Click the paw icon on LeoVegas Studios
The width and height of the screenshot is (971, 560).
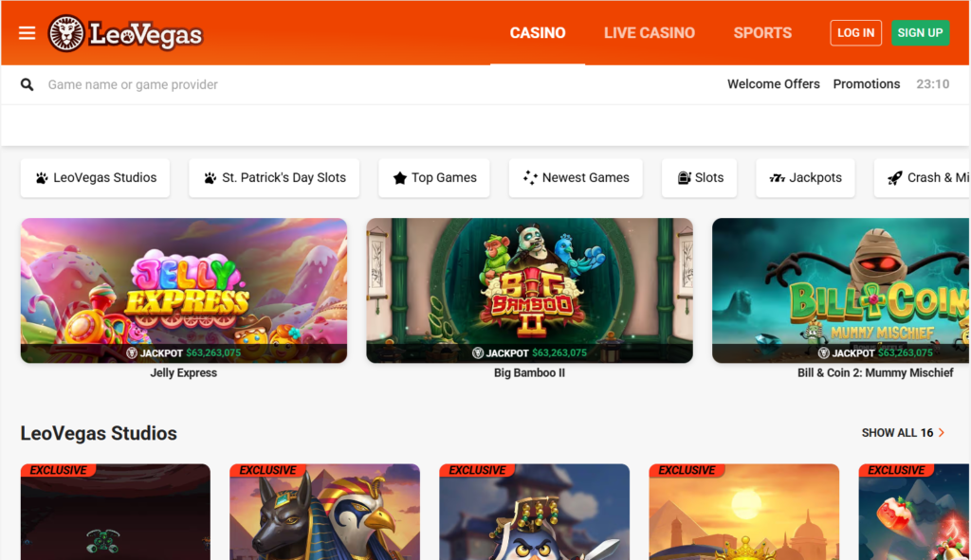42,178
